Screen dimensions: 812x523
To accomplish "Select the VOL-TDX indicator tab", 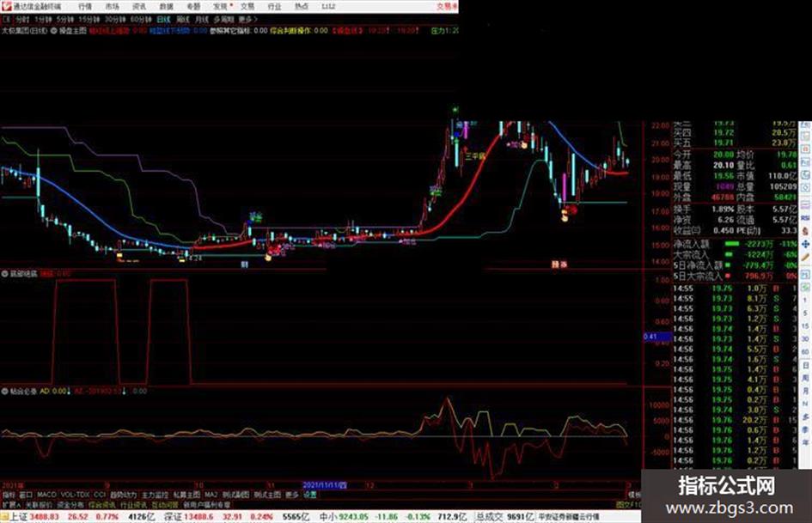I will point(75,495).
